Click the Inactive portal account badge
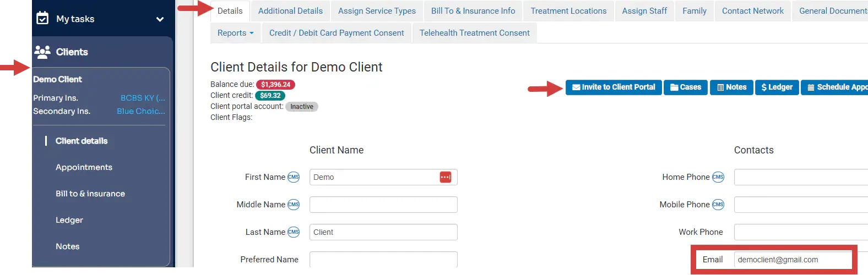 302,107
